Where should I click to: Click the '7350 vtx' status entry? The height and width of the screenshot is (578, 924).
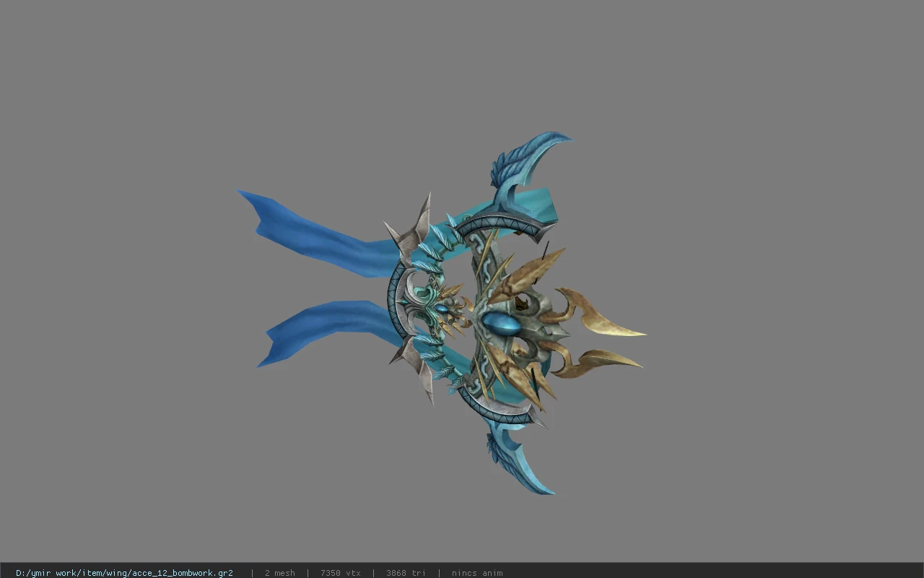click(x=341, y=573)
